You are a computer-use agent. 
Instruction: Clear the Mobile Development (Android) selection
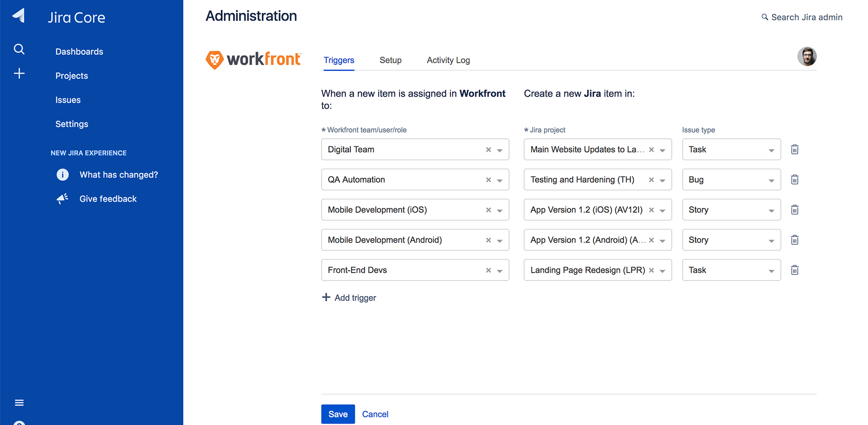point(488,240)
